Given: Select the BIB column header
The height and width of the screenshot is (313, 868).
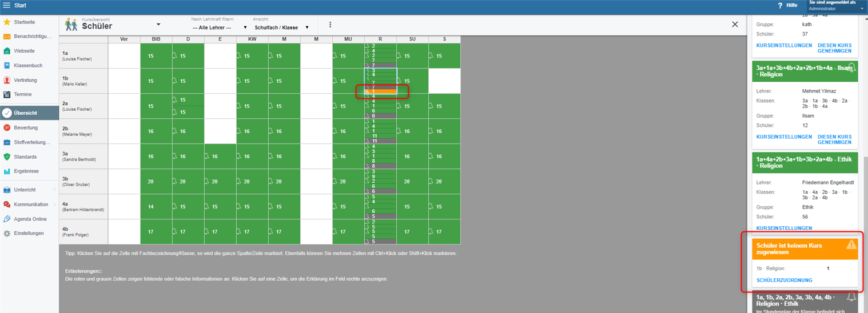Looking at the screenshot, I should click(156, 39).
